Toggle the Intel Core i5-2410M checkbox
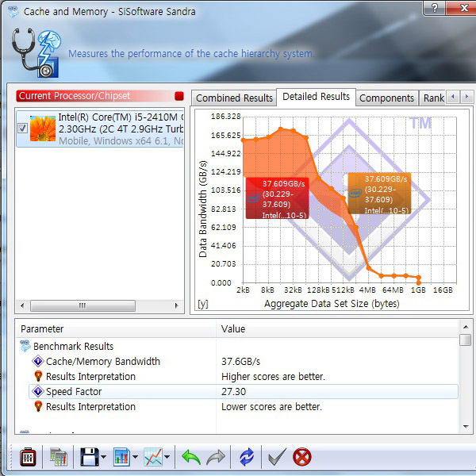 pos(22,128)
